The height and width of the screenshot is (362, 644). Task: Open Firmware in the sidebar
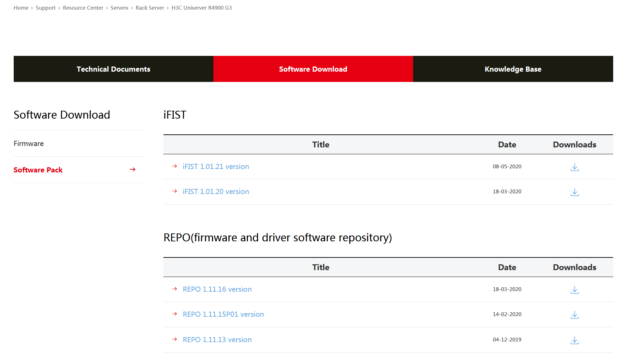tap(29, 144)
